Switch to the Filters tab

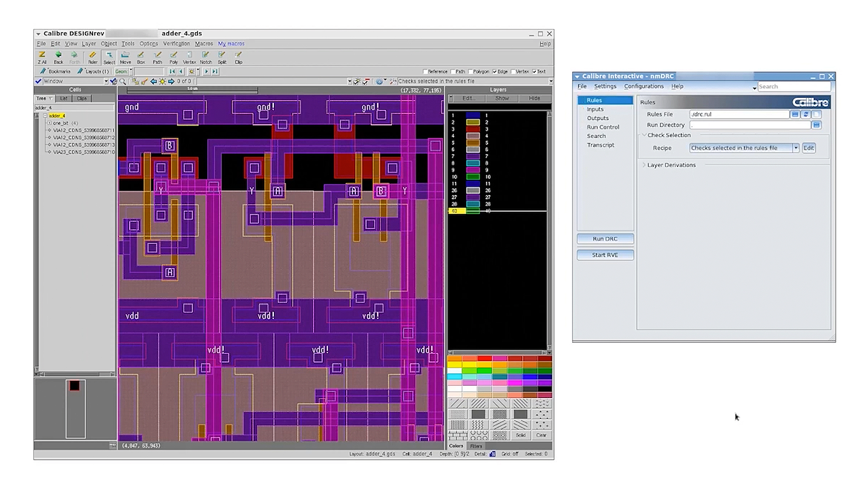(x=476, y=446)
